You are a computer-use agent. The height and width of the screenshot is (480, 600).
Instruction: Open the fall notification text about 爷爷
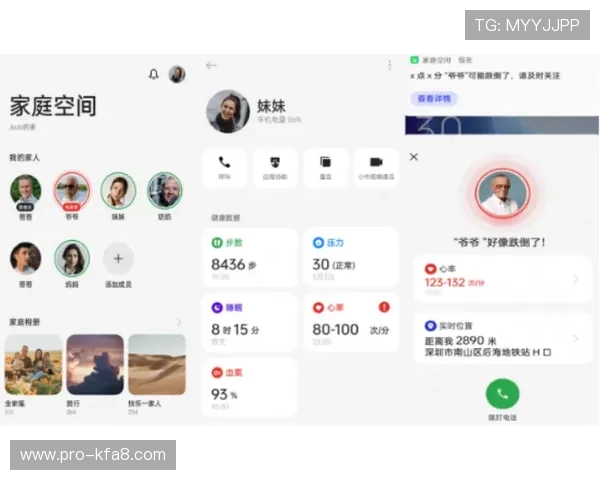click(485, 76)
